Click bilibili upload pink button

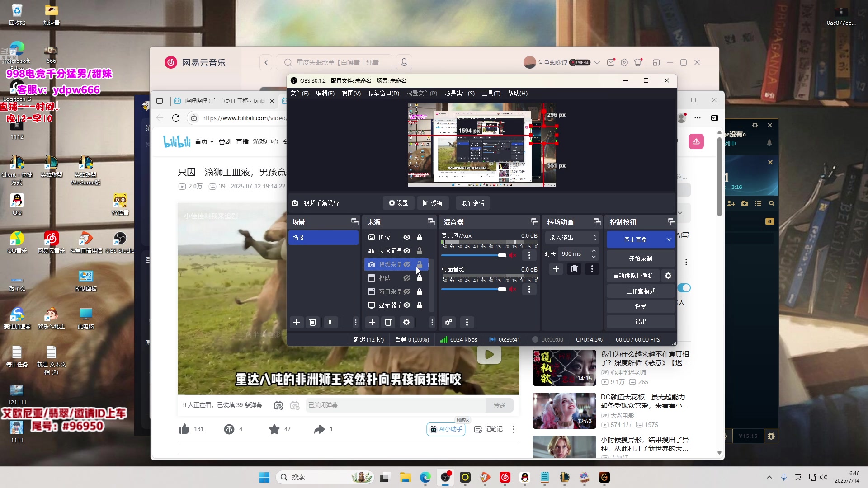(696, 141)
